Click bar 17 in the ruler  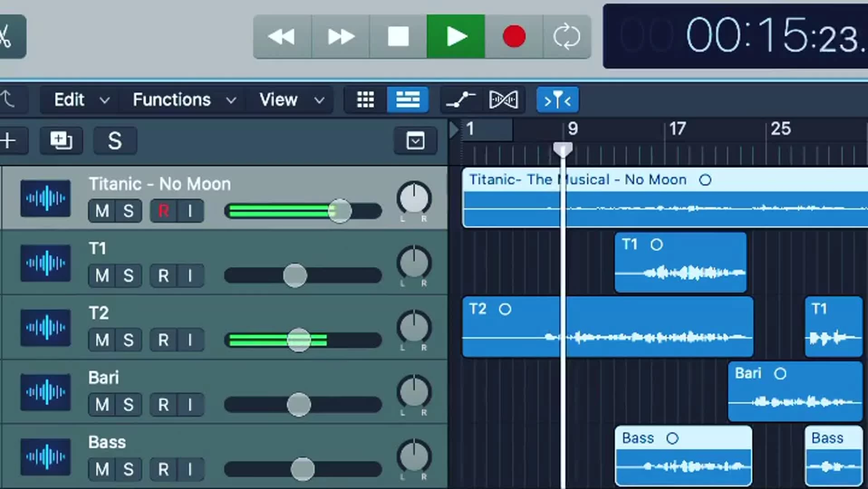[x=677, y=129]
